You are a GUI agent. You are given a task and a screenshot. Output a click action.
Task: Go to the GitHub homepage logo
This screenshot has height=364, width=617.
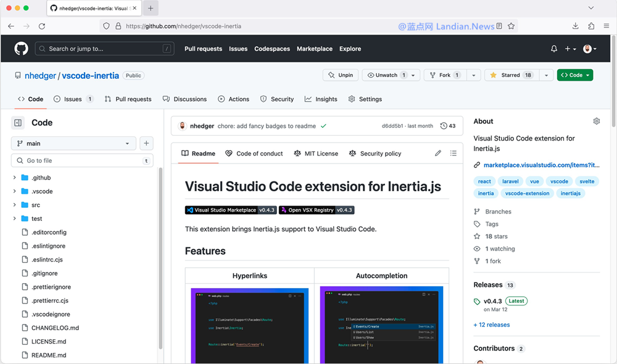[21, 48]
